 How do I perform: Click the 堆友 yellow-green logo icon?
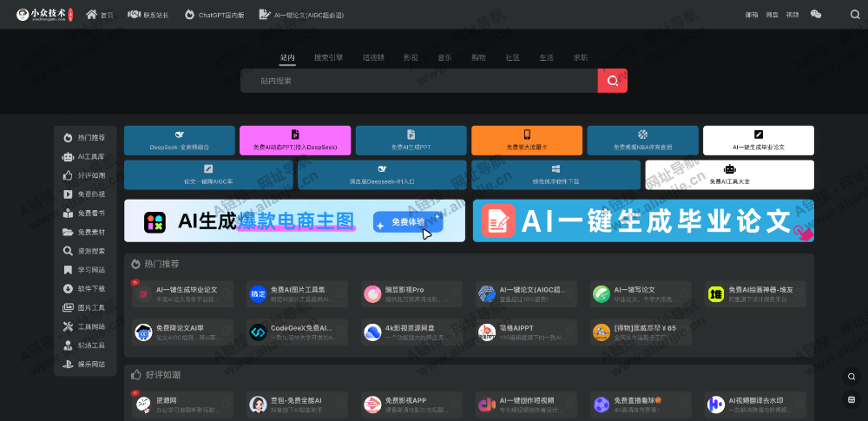click(x=716, y=294)
